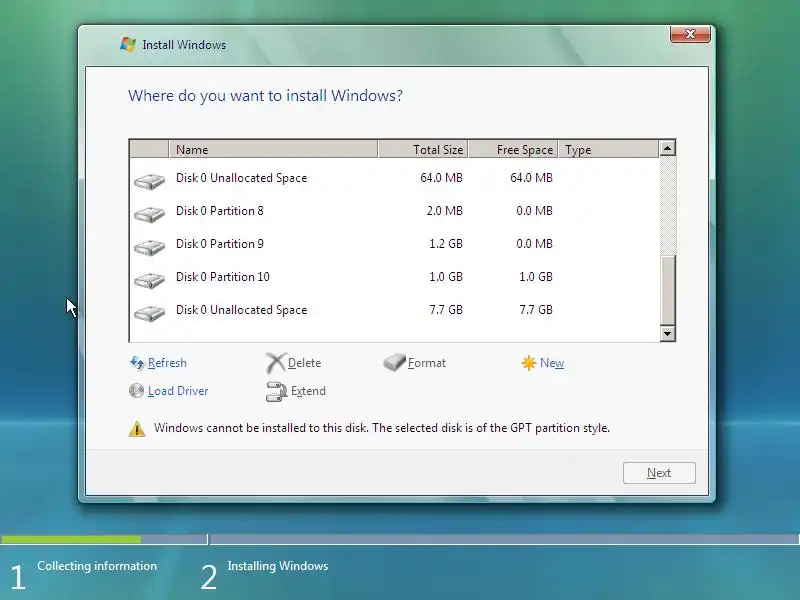Click drive icon of 7.7 GB unallocated space
The width and height of the screenshot is (800, 600).
tap(149, 313)
